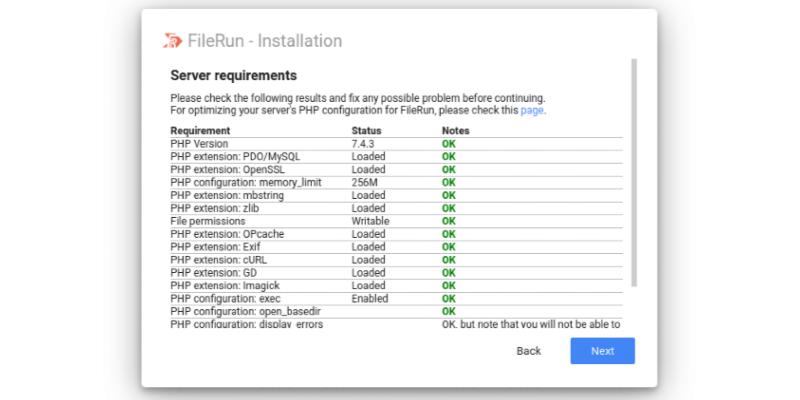Screen dimensions: 800x400
Task: Open the PHP configuration 'page' link
Action: 532,110
